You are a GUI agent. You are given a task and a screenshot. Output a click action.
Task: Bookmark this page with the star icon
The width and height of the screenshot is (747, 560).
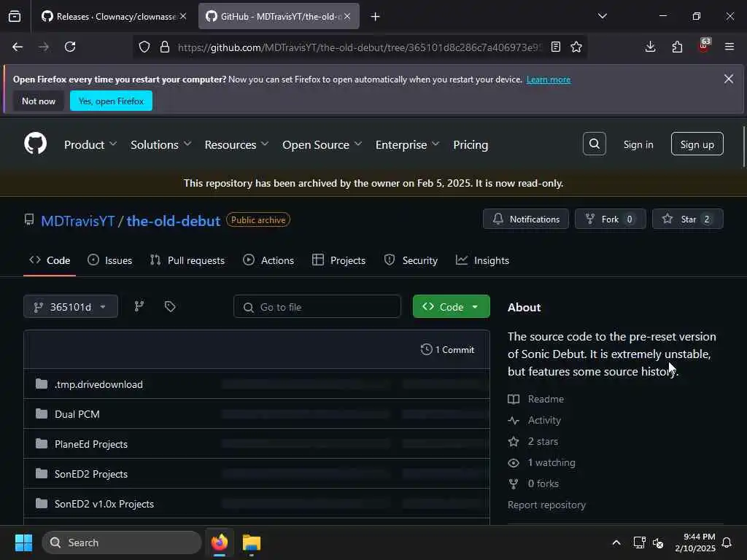[576, 47]
